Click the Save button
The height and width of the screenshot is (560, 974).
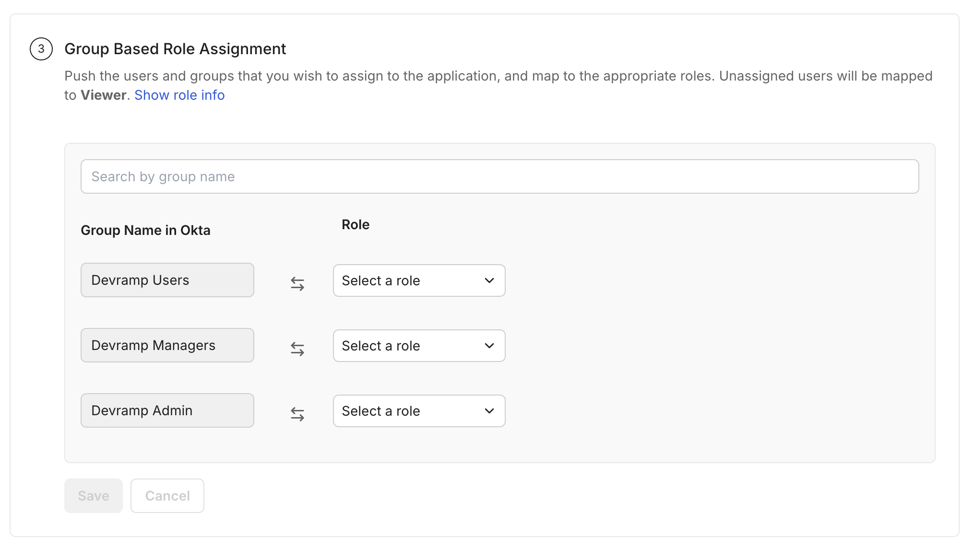tap(93, 496)
